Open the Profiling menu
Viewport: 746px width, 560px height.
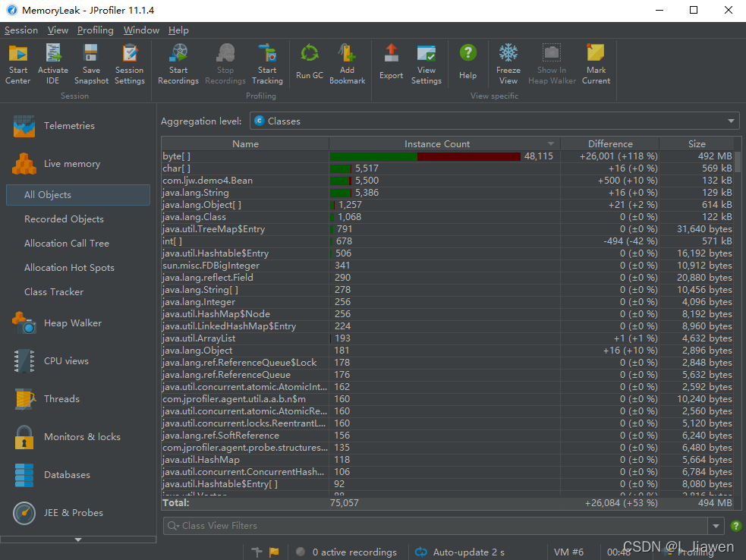coord(95,30)
